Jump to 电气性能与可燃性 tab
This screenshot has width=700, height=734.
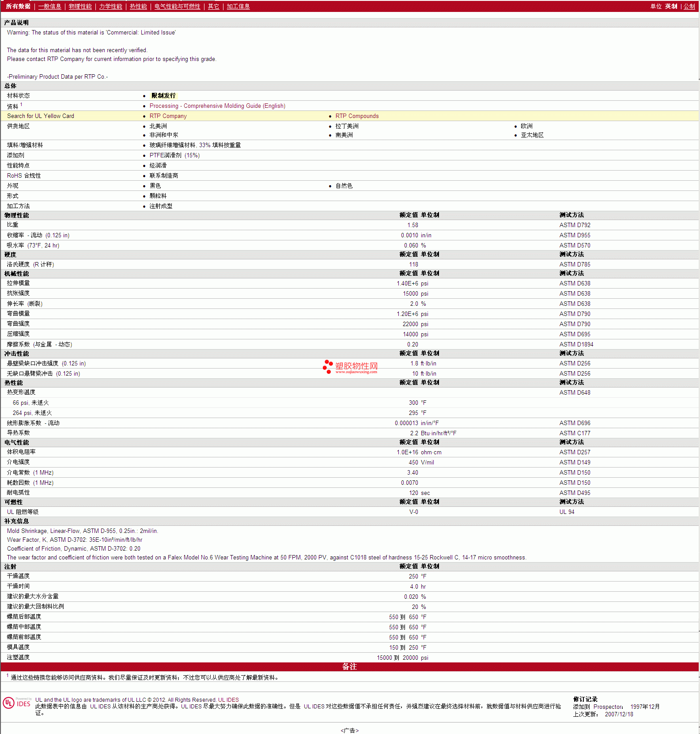[178, 6]
